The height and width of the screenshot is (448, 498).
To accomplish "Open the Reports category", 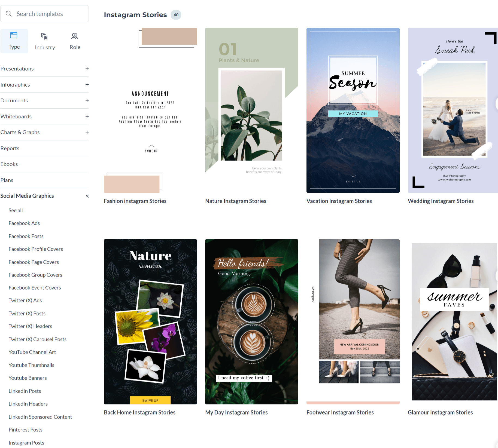I will [x=10, y=148].
